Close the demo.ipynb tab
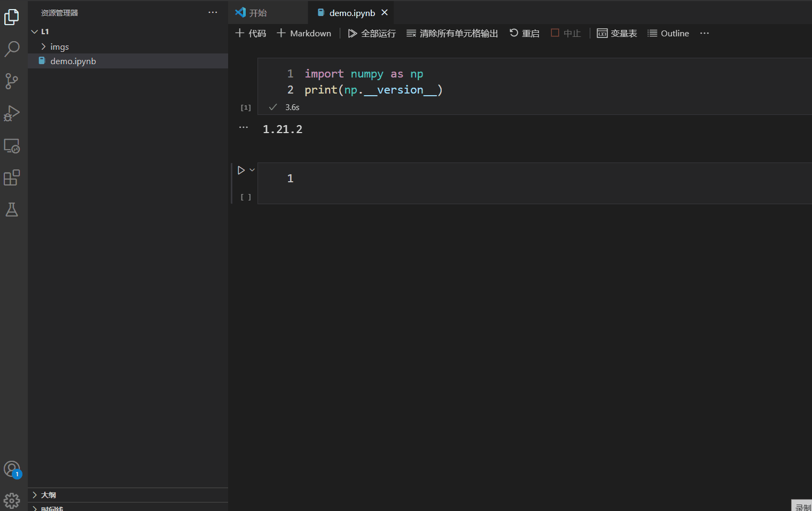Viewport: 812px width, 511px height. [385, 12]
